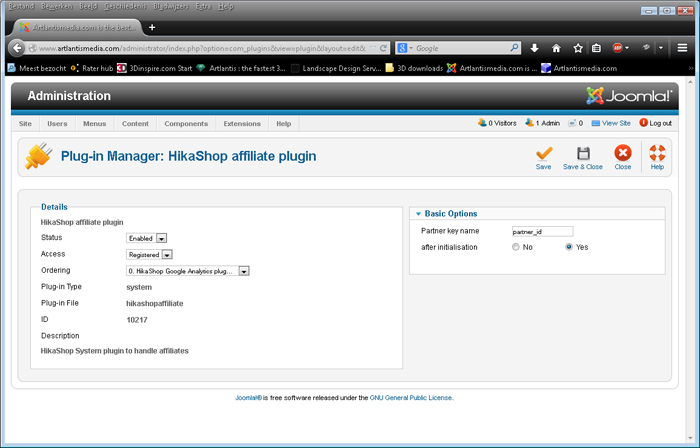Open the Artlantis : the fastest bookmark
The image size is (700, 448).
241,68
